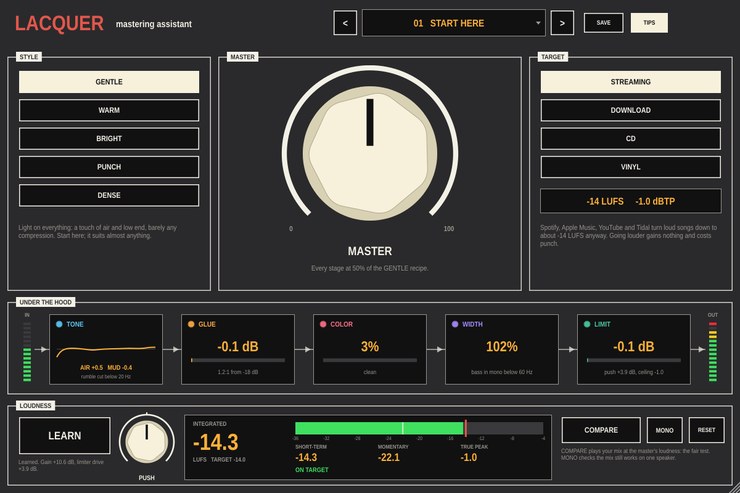Click '1.2:1 from -18 dB' text

tap(238, 372)
